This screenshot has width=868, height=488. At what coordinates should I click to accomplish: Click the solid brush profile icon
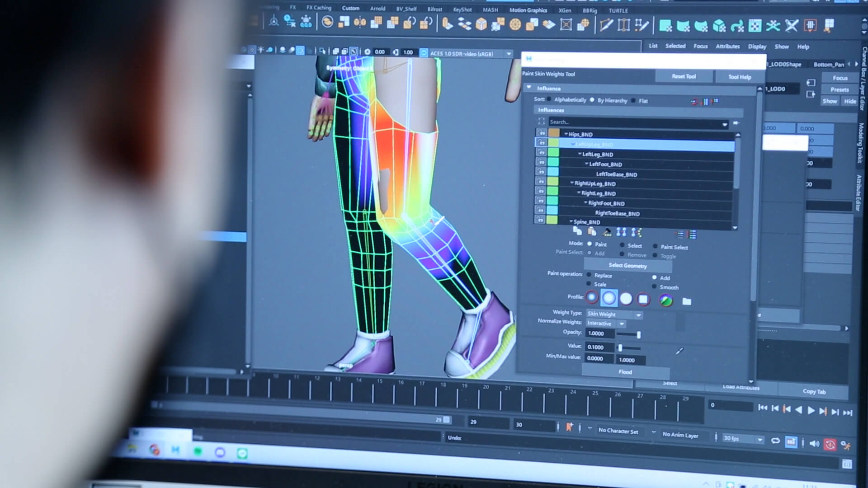pos(626,298)
